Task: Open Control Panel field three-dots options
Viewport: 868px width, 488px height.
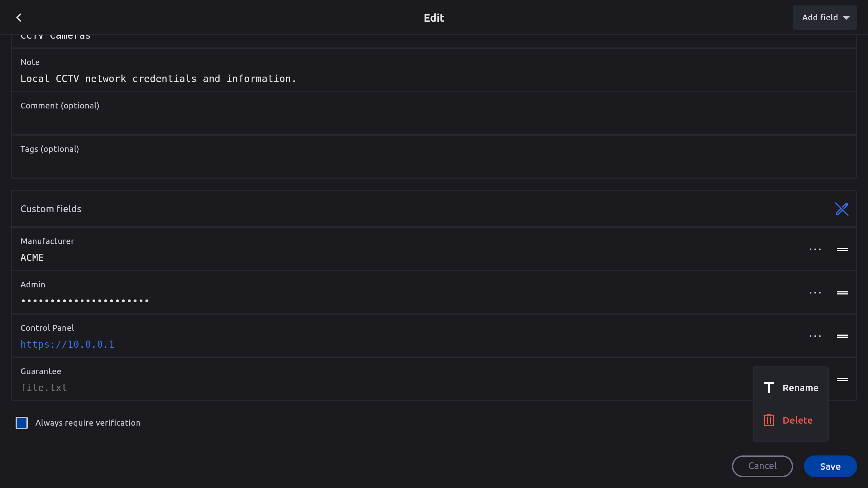Action: pyautogui.click(x=815, y=336)
